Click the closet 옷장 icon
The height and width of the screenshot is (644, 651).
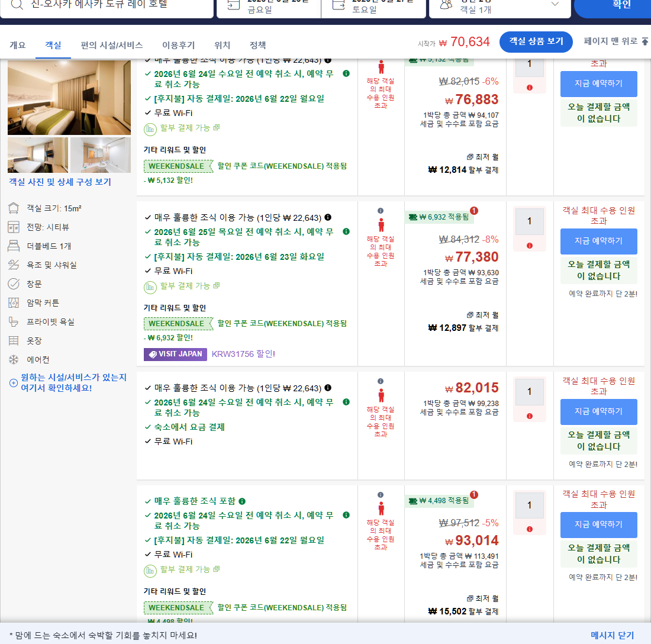(14, 341)
